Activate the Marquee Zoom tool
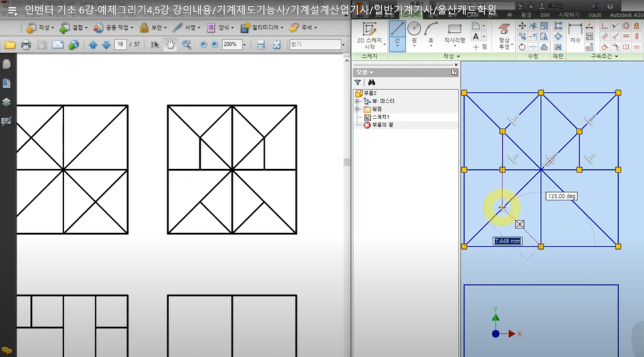The image size is (644, 357). [x=187, y=45]
